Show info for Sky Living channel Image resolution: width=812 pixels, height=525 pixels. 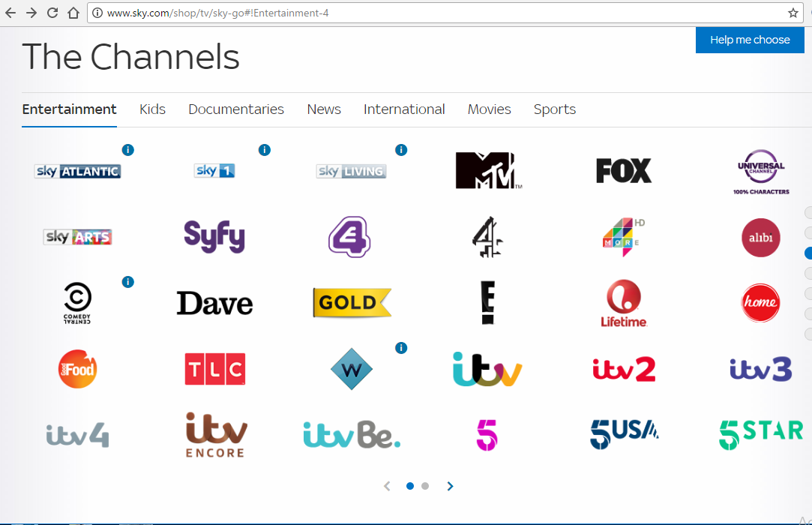point(401,150)
